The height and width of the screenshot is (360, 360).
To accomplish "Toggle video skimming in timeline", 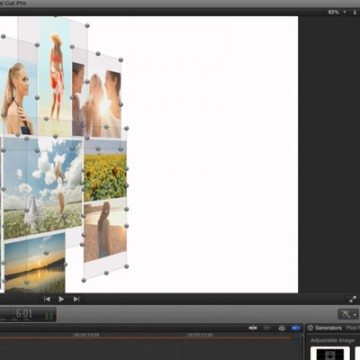I will tap(253, 328).
